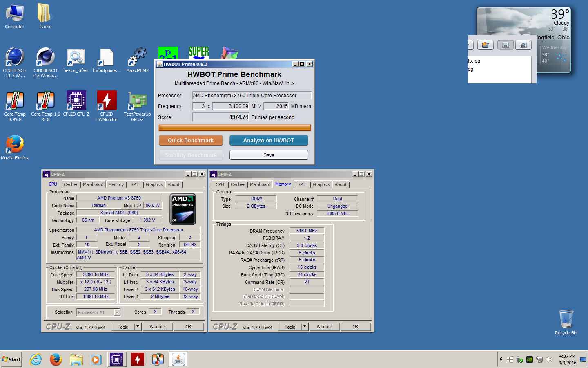Screen dimensions: 588x368
Task: Open Internet Explorer from taskbar
Action: [36, 359]
